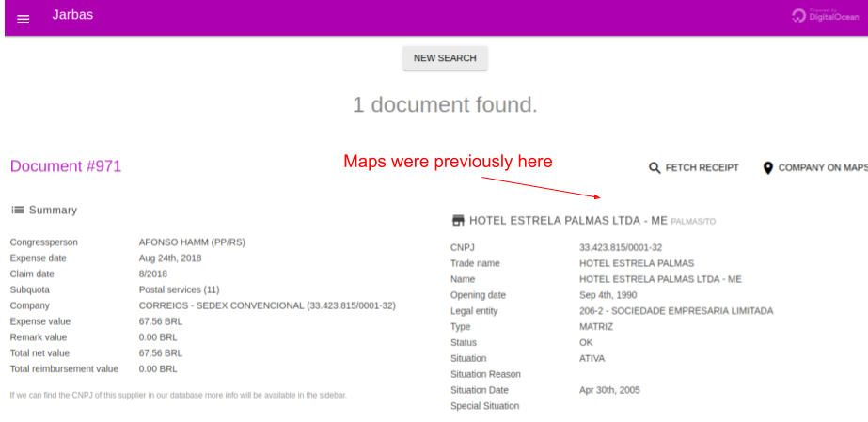Select the CNPJ number 33.423.815/0001-32 in sidebar
Viewport: 868px width, 422px height.
point(621,247)
